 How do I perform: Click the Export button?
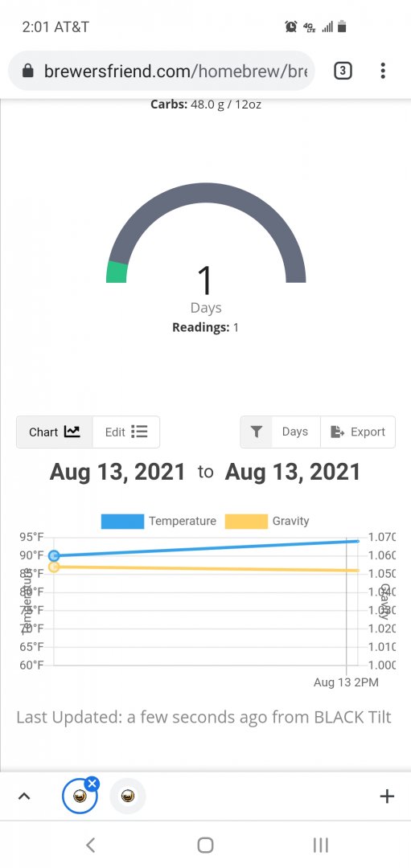[358, 432]
